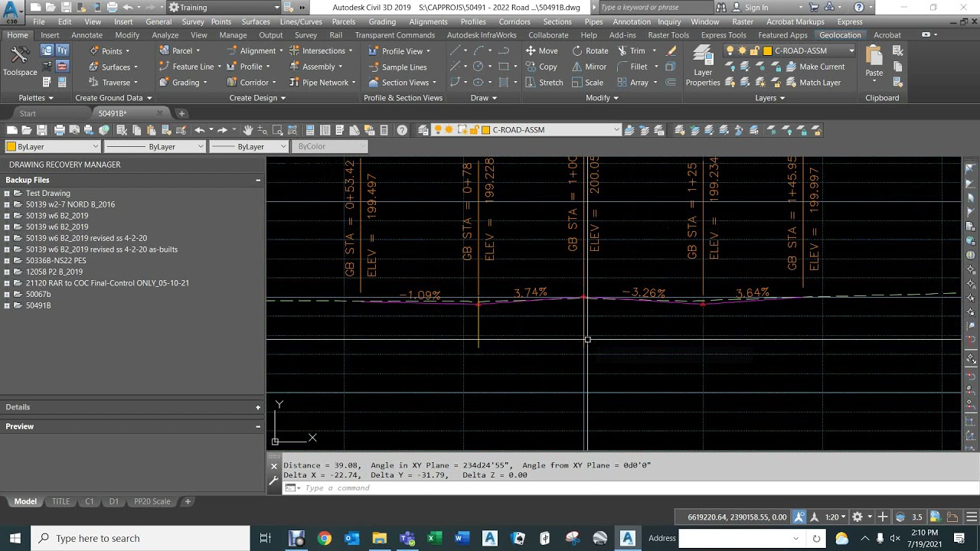The height and width of the screenshot is (551, 980).
Task: Select the Mirror tool
Action: 589,67
